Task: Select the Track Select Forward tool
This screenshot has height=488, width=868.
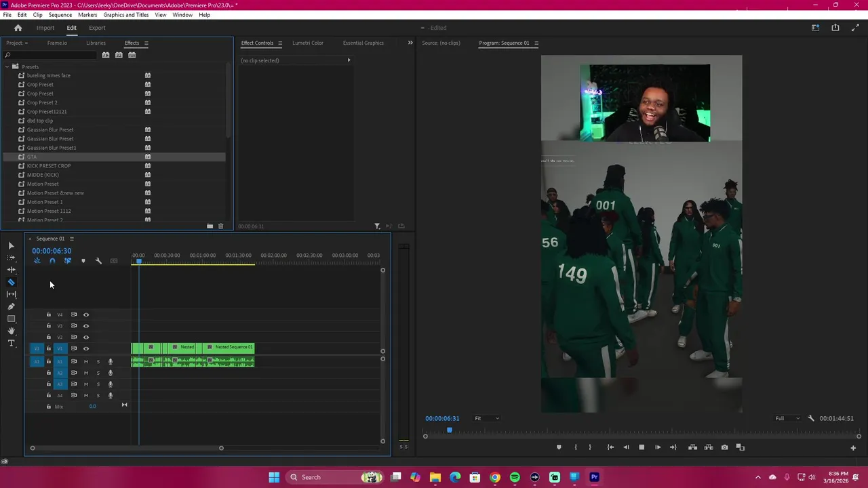Action: click(11, 258)
